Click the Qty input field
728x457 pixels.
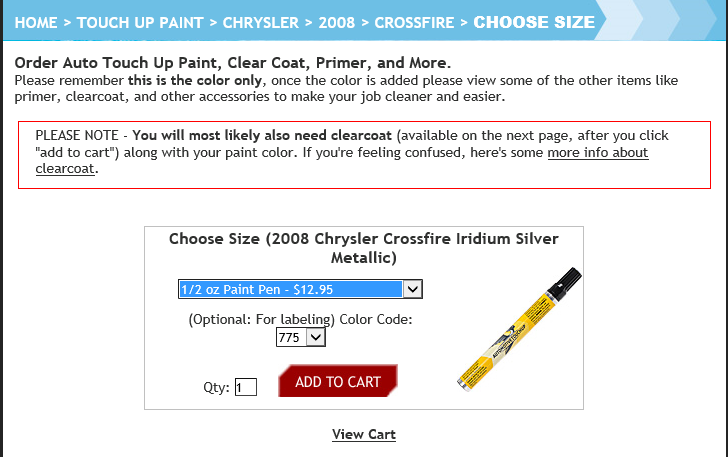(246, 387)
